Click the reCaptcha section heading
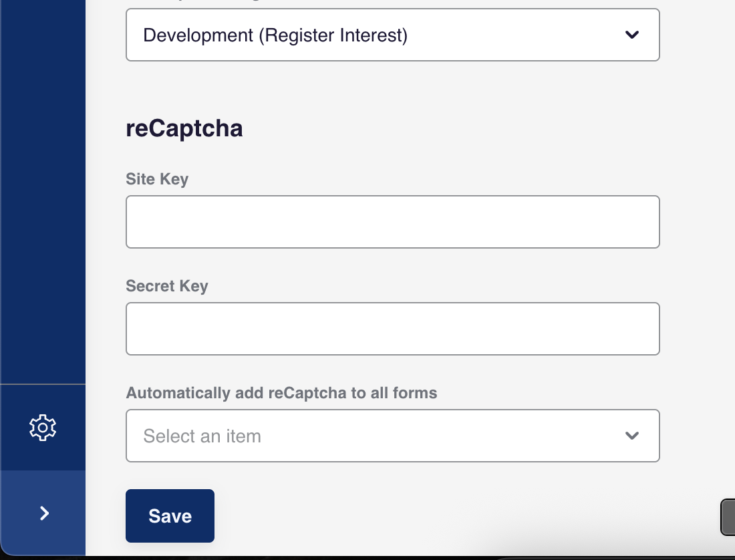 184,128
